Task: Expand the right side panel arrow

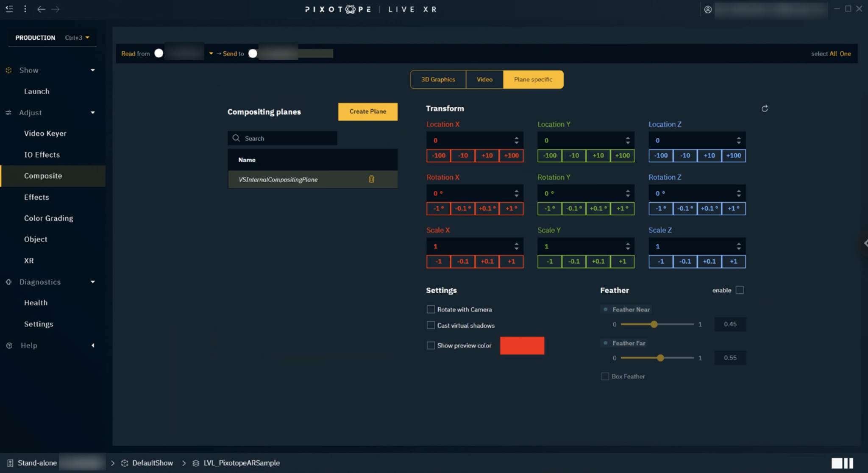Action: pyautogui.click(x=865, y=243)
